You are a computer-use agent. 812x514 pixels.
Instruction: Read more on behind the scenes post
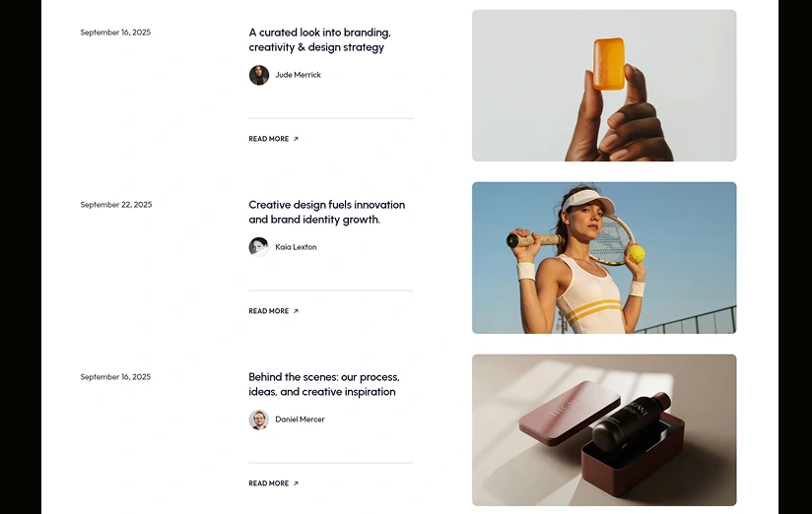269,483
